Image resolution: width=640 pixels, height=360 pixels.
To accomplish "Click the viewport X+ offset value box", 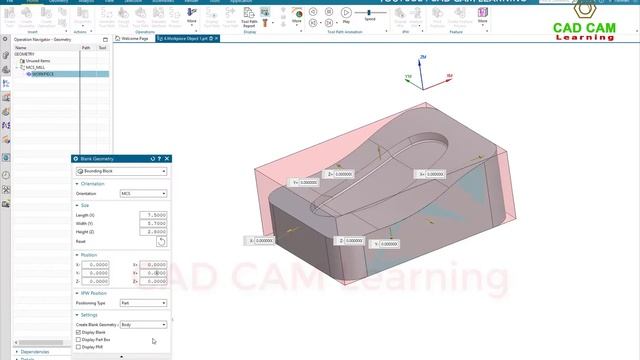I will pos(435,174).
